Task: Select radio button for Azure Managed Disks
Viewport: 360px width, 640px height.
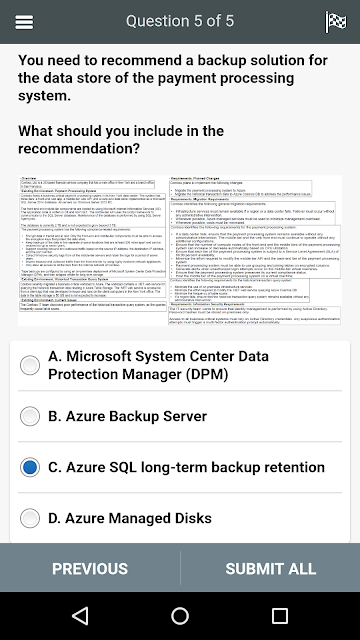Action: tap(30, 518)
